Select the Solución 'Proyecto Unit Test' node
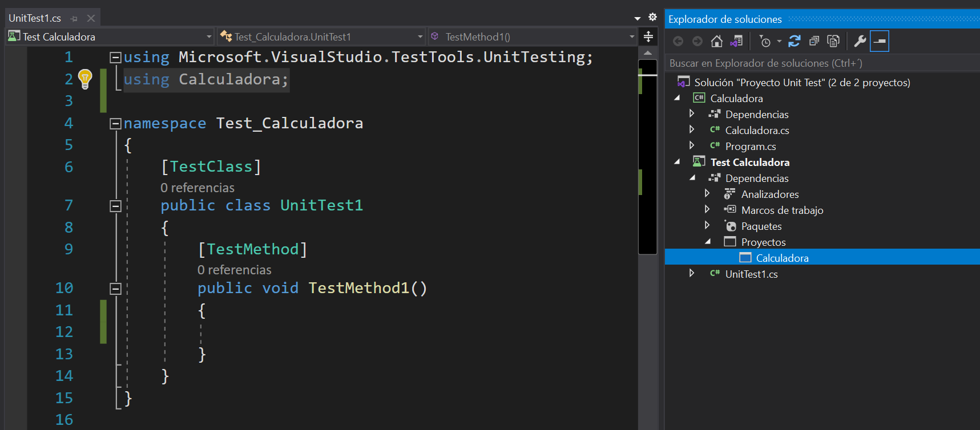This screenshot has height=430, width=980. [802, 82]
